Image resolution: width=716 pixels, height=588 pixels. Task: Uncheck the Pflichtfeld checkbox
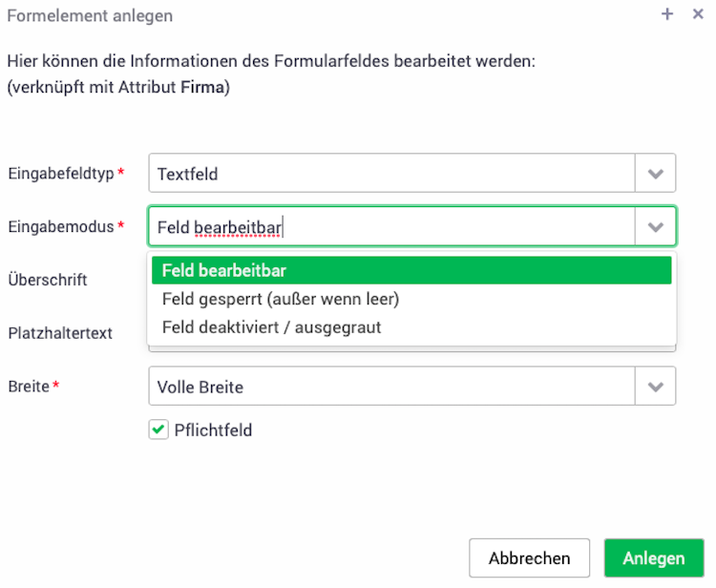158,430
